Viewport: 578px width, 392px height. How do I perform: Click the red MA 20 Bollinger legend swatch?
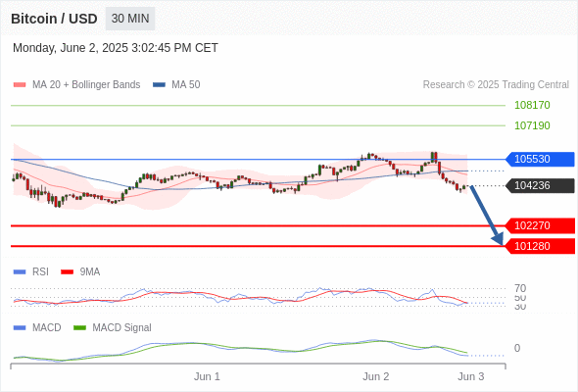point(20,85)
